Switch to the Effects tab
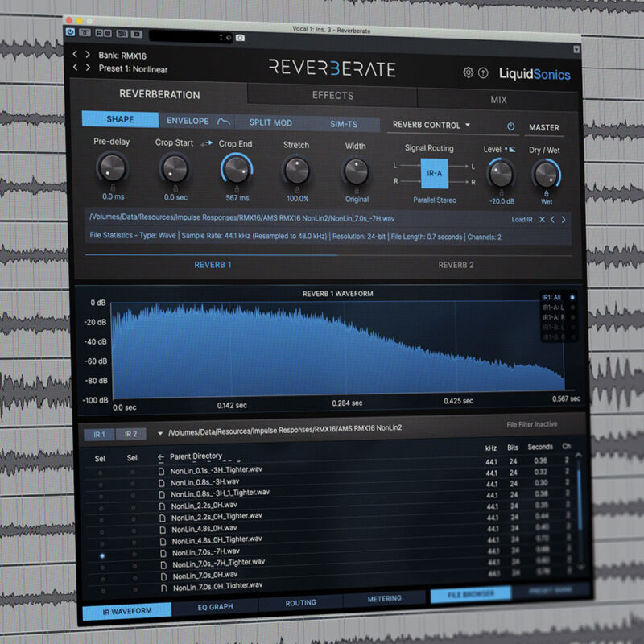This screenshot has width=644, height=644. pos(332,95)
